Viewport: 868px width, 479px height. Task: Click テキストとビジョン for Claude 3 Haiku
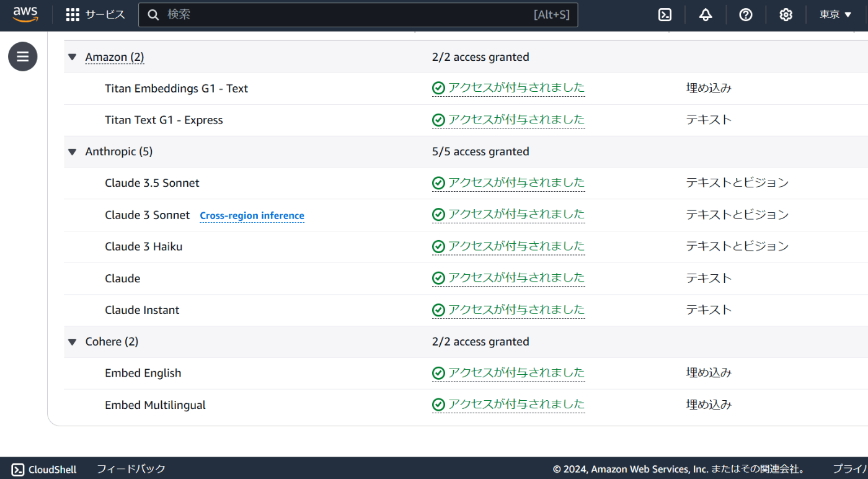coord(737,246)
